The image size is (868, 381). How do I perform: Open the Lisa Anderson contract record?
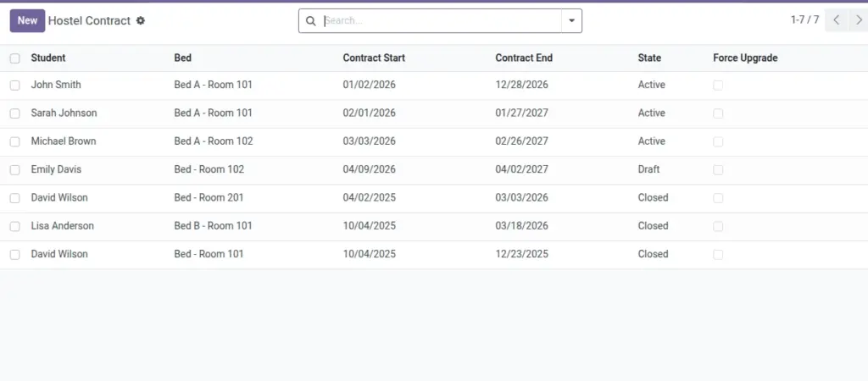pos(63,225)
